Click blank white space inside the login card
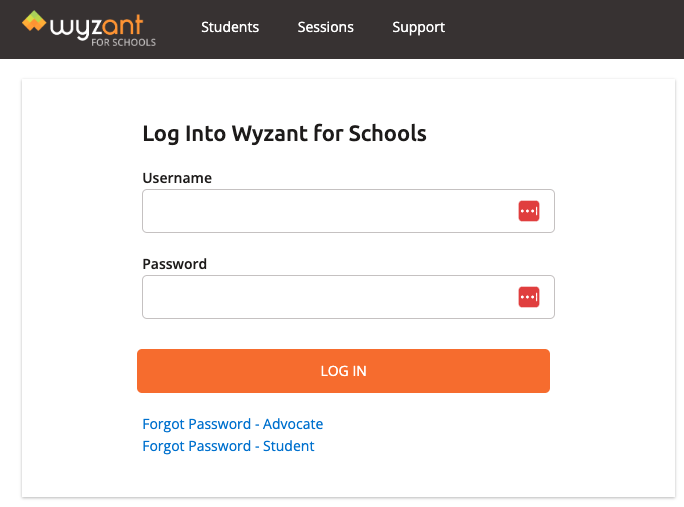 [x=600, y=440]
